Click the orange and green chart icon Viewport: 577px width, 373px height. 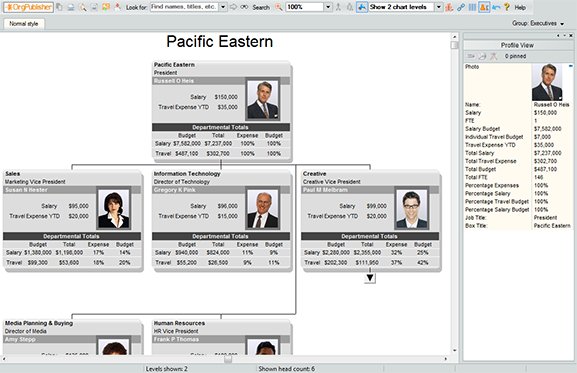tap(106, 7)
